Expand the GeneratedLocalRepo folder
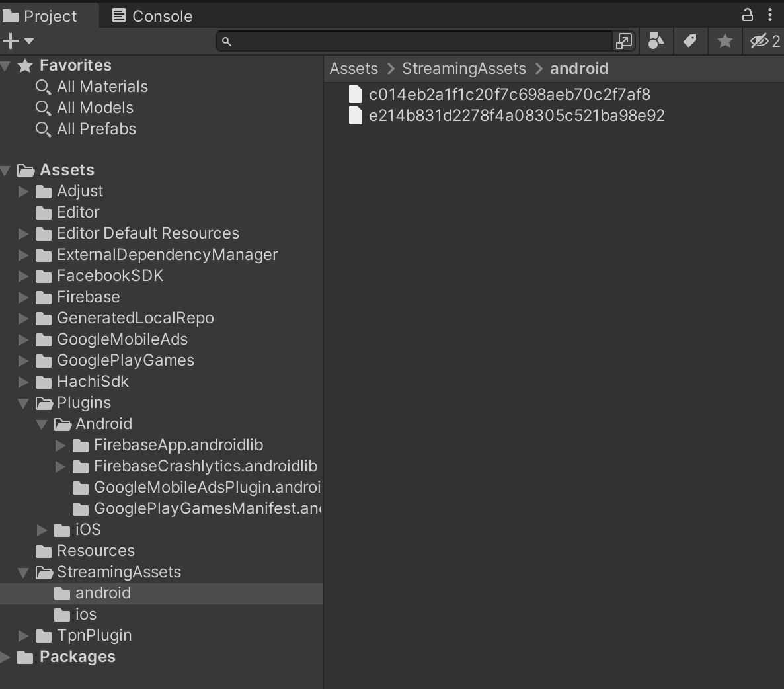Viewport: 784px width, 689px height. [x=23, y=319]
